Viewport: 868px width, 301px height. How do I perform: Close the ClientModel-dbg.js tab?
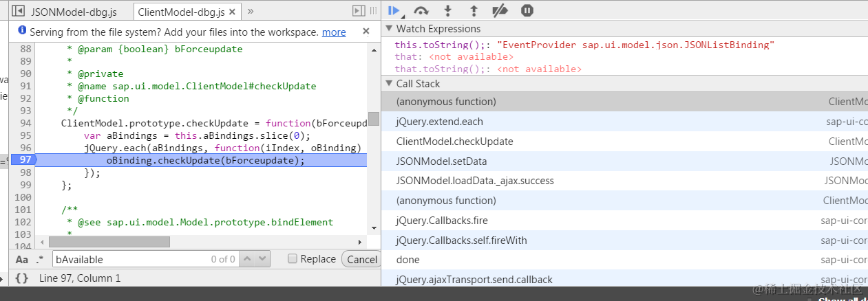[x=233, y=12]
